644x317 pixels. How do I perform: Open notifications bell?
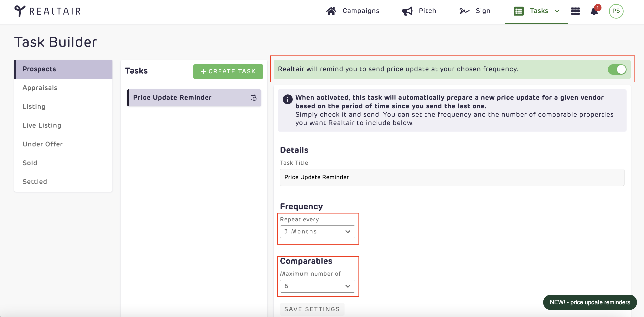594,11
